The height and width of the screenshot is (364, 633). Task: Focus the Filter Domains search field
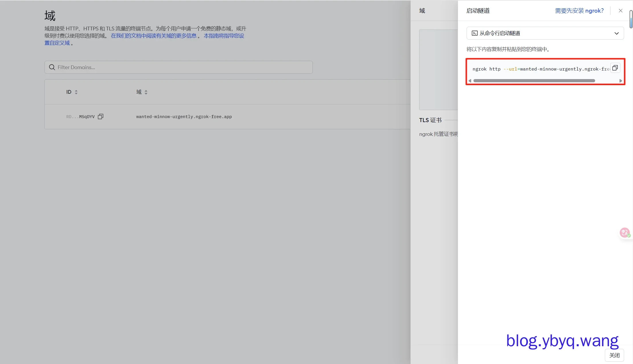(178, 67)
